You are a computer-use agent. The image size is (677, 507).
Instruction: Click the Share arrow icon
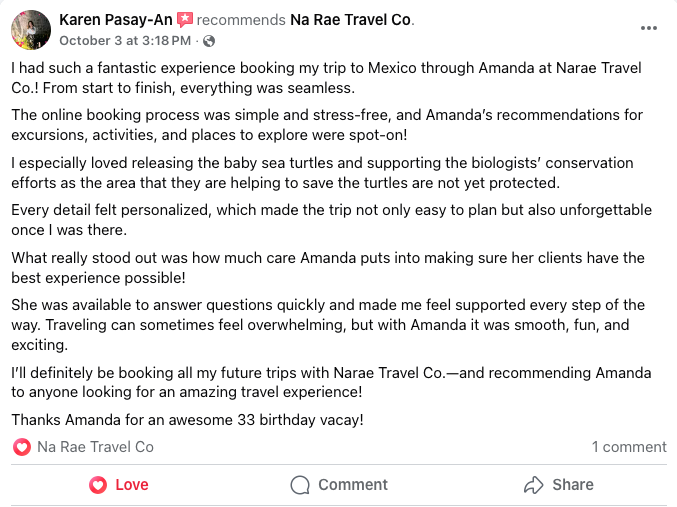coord(533,485)
